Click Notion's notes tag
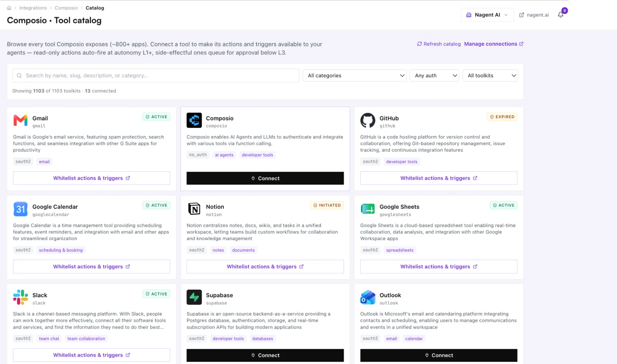This screenshot has height=364, width=617. click(218, 250)
